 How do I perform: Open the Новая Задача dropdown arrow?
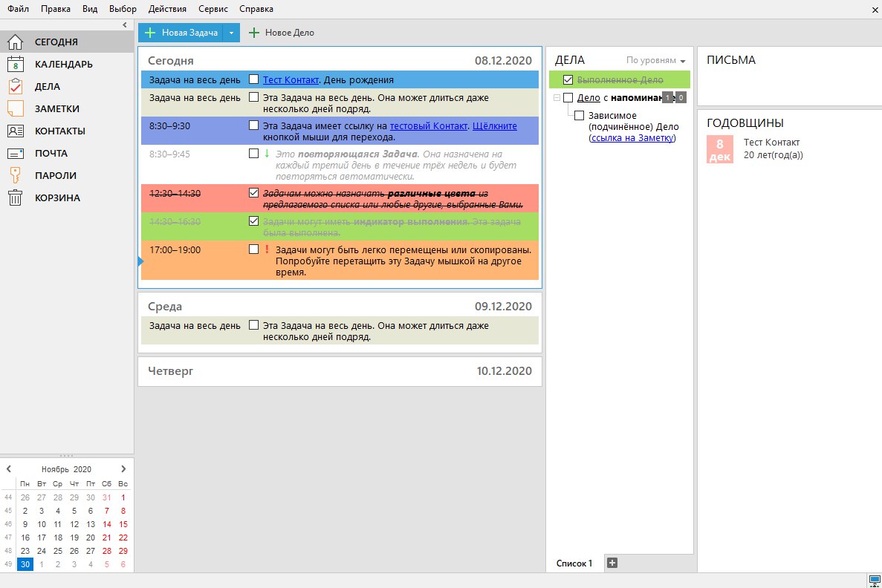[x=231, y=33]
